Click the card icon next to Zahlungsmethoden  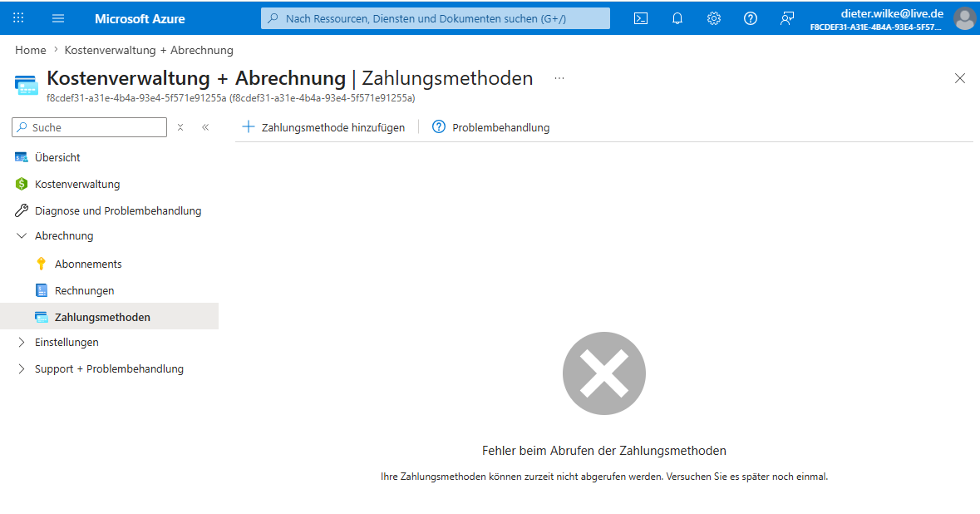[42, 317]
